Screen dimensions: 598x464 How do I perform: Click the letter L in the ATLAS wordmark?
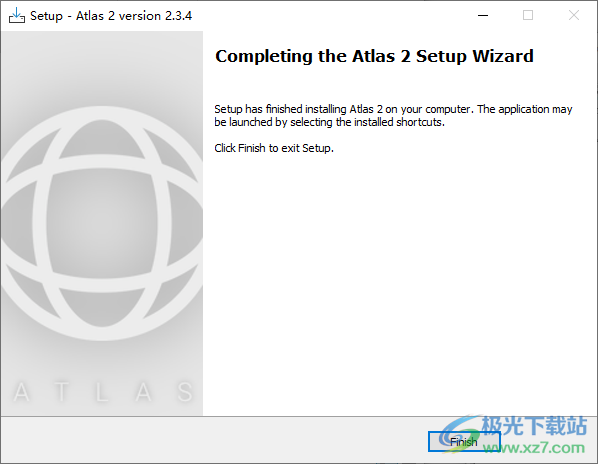click(x=102, y=392)
